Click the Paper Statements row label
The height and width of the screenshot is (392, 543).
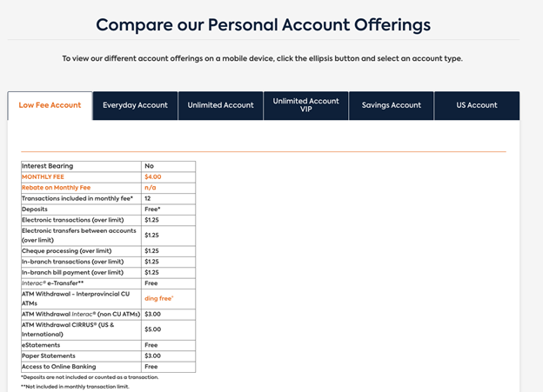point(49,355)
